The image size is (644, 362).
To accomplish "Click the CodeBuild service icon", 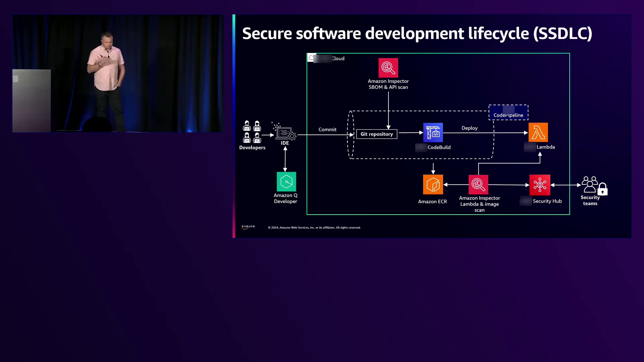I will coord(433,132).
